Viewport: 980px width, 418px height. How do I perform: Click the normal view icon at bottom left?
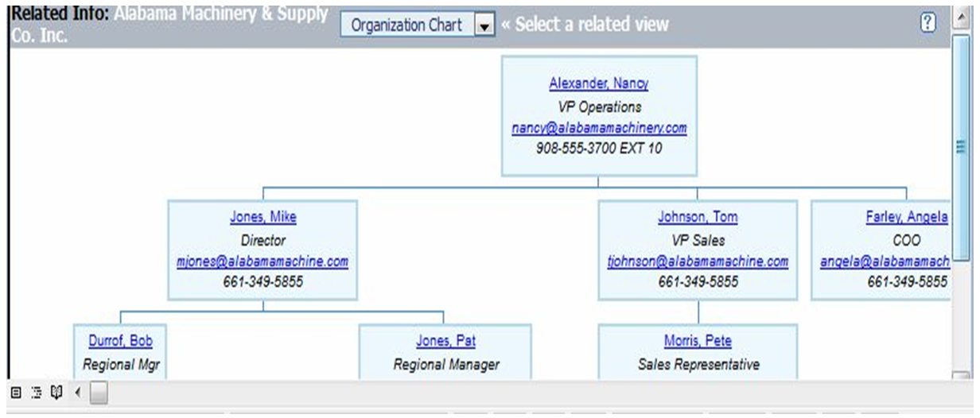[x=16, y=392]
